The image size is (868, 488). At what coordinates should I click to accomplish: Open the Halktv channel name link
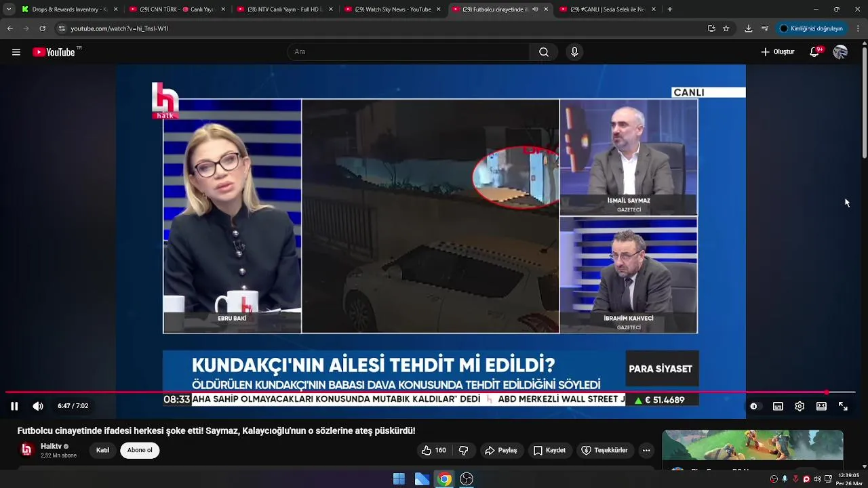[51, 446]
